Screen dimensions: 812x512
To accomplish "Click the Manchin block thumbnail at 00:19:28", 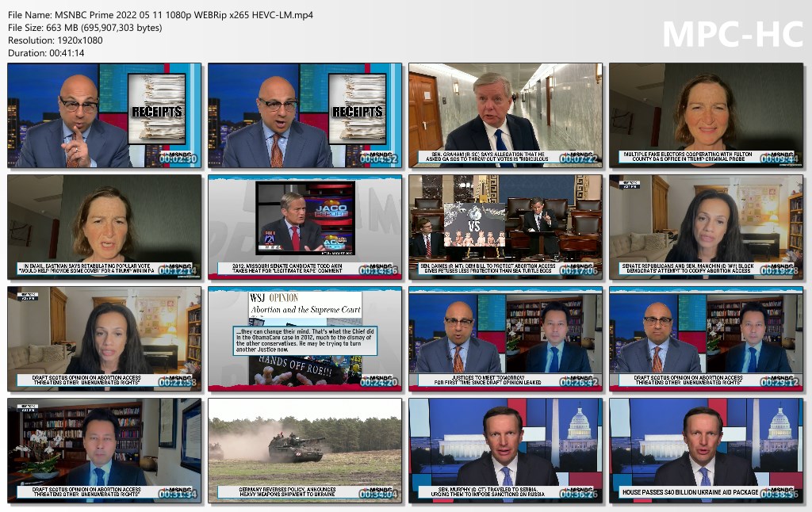I will click(x=706, y=227).
